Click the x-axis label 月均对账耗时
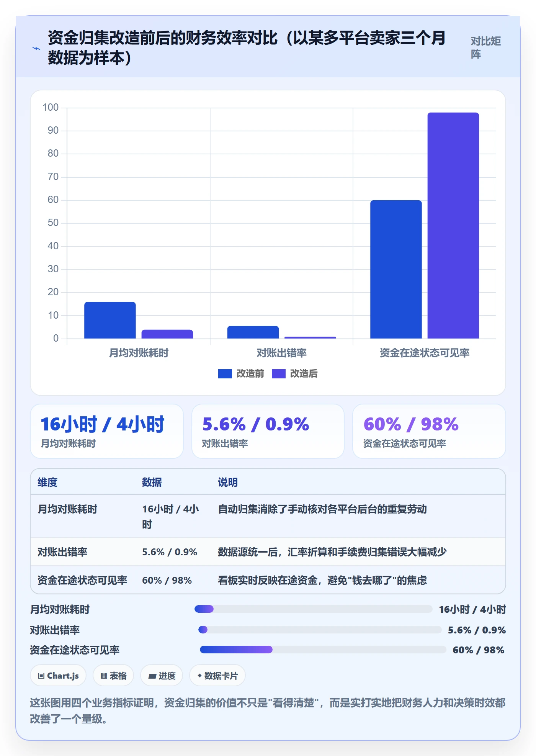The image size is (536, 756). (139, 353)
